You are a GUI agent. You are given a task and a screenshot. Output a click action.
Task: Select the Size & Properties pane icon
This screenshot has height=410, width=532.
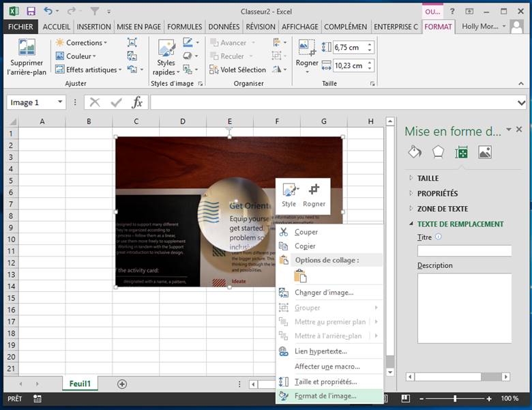462,152
